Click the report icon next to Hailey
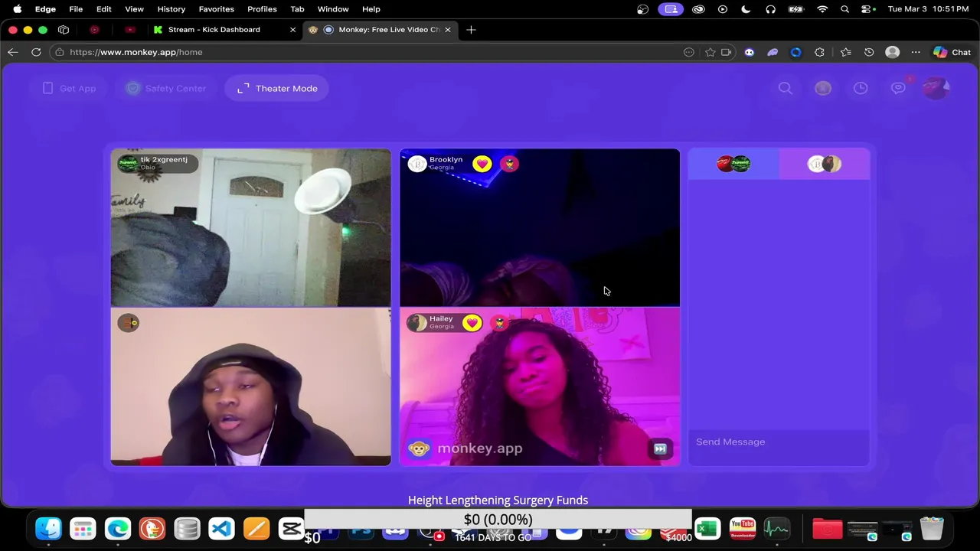980x551 pixels. (499, 323)
